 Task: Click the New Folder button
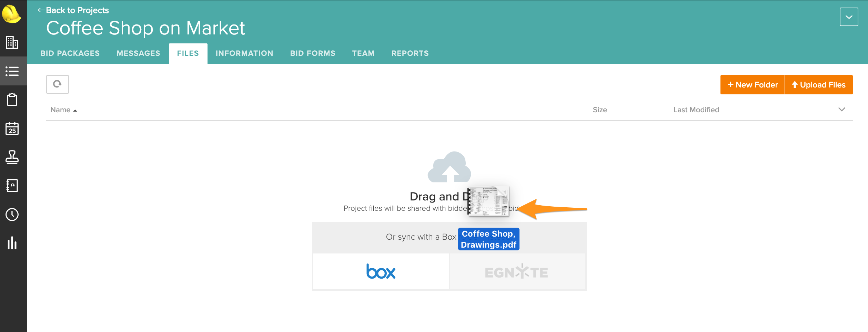coord(753,85)
